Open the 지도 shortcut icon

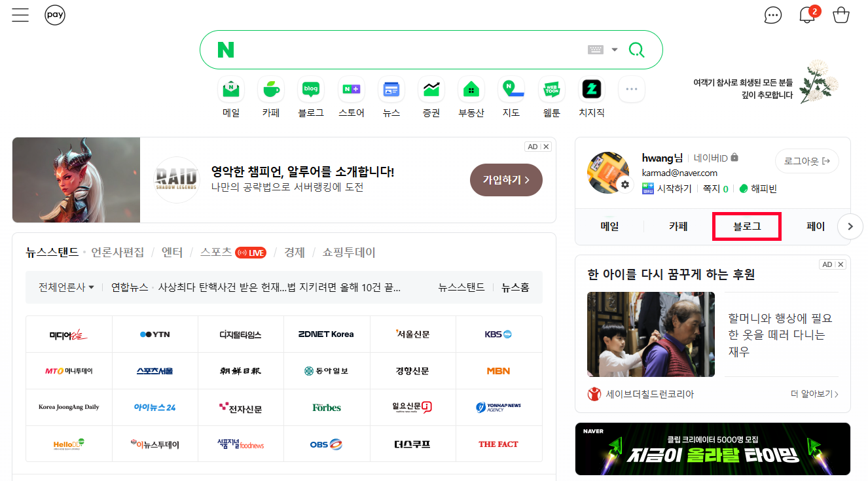[x=511, y=90]
